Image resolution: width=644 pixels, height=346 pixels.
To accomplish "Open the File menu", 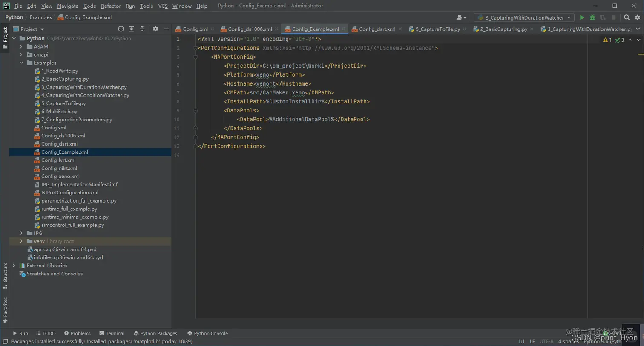I will 18,6.
